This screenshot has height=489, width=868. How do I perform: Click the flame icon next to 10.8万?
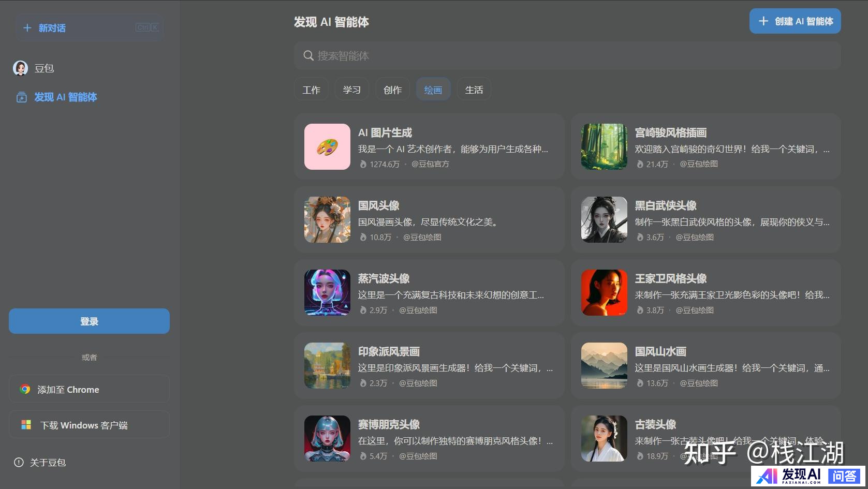point(363,237)
